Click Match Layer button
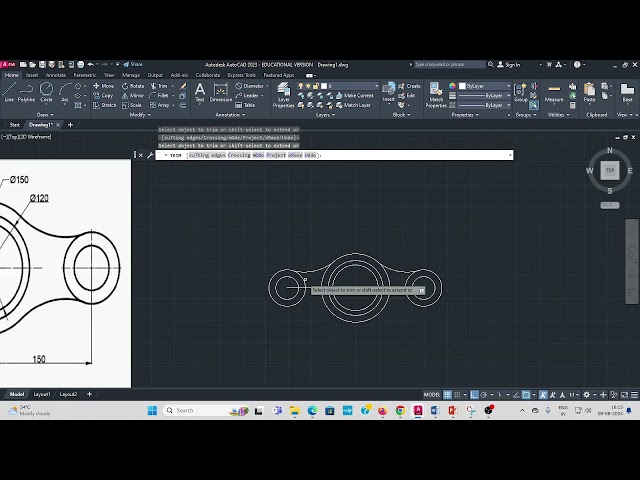 point(353,105)
